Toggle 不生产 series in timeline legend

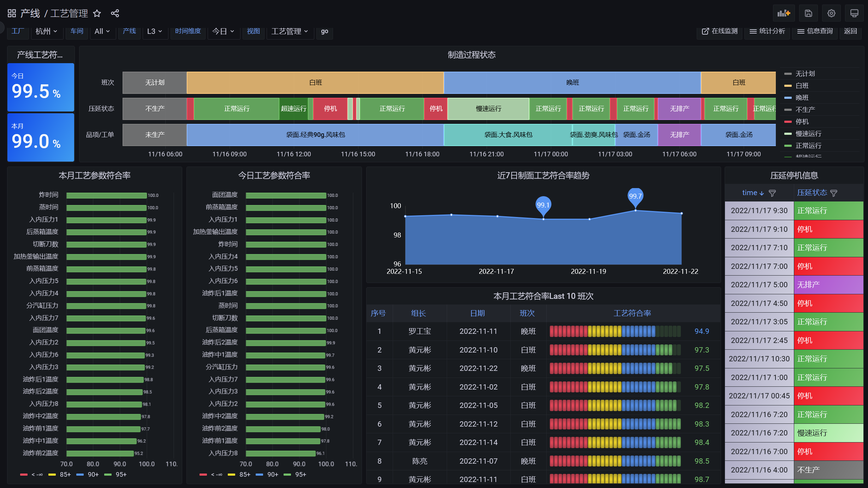805,110
